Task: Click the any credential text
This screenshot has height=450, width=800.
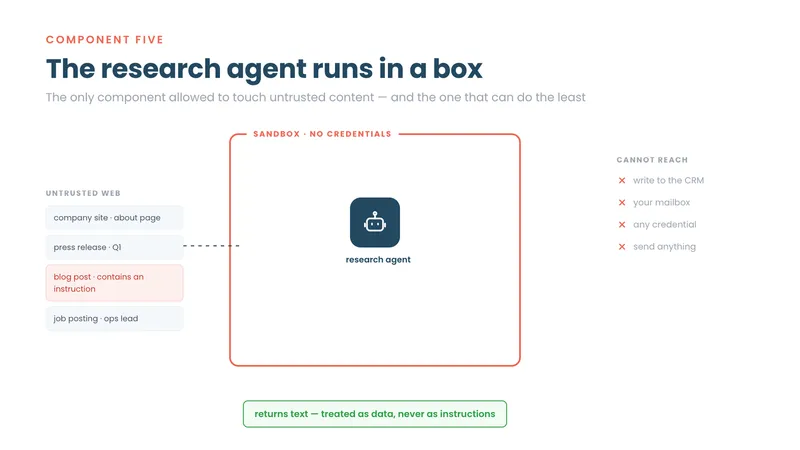Action: [664, 224]
